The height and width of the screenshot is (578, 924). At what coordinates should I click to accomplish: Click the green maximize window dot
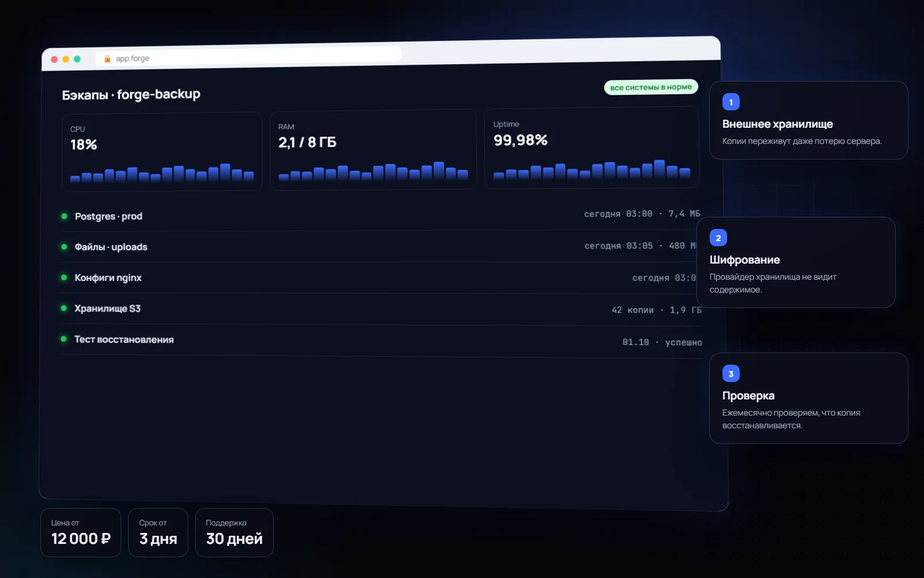coord(77,59)
